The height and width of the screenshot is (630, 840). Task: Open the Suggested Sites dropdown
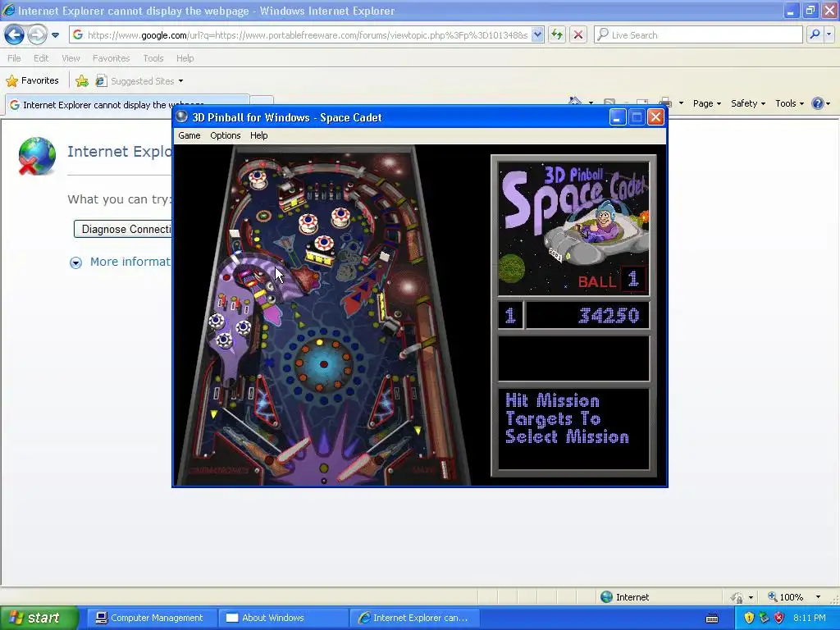coord(139,81)
